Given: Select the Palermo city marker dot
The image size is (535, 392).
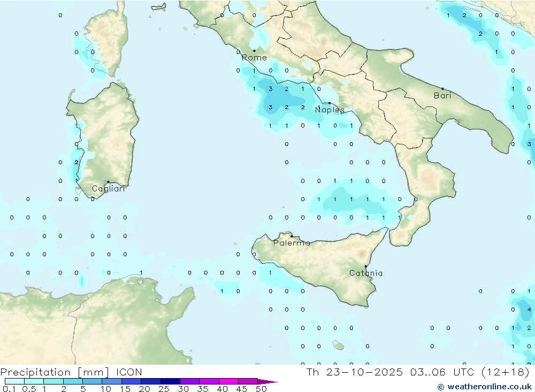Looking at the screenshot, I should click(x=292, y=236).
